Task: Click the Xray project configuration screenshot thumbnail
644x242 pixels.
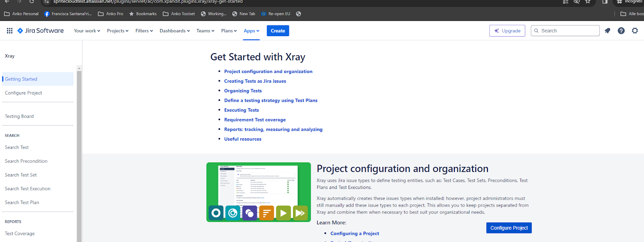Action: [x=259, y=192]
